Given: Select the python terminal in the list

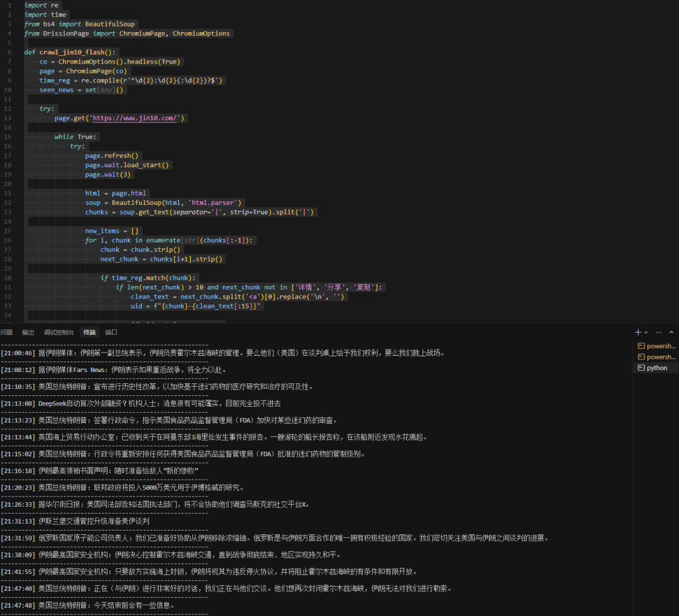Looking at the screenshot, I should point(657,368).
